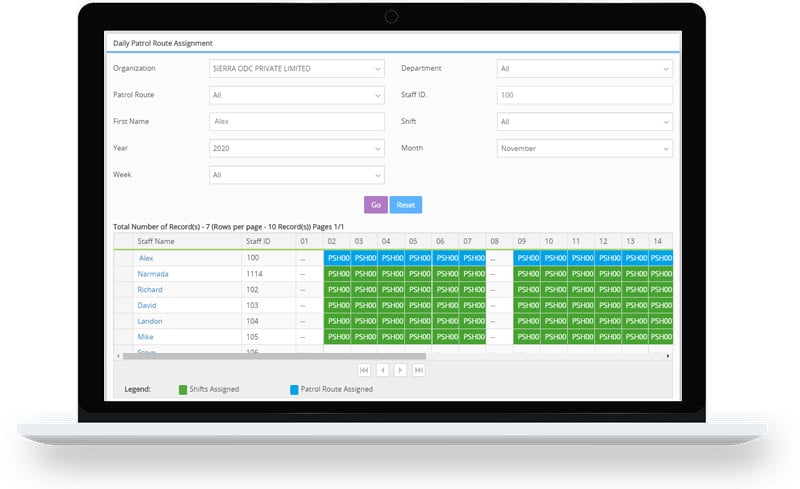Open staff member Narmada's link

(x=153, y=274)
